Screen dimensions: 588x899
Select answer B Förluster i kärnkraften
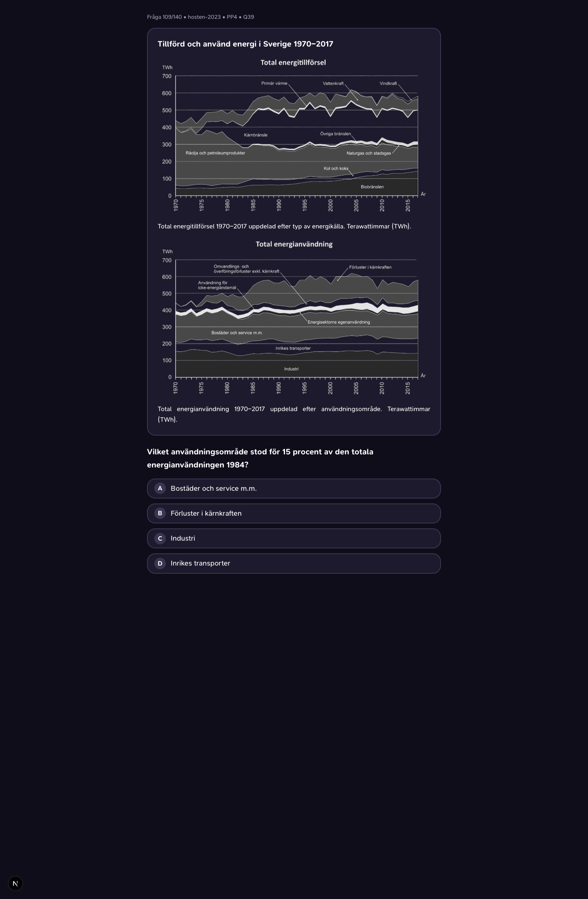[294, 513]
